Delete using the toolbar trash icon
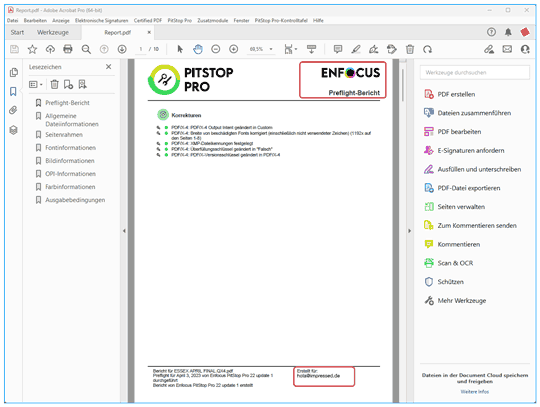This screenshot has height=407, width=540. 409,49
